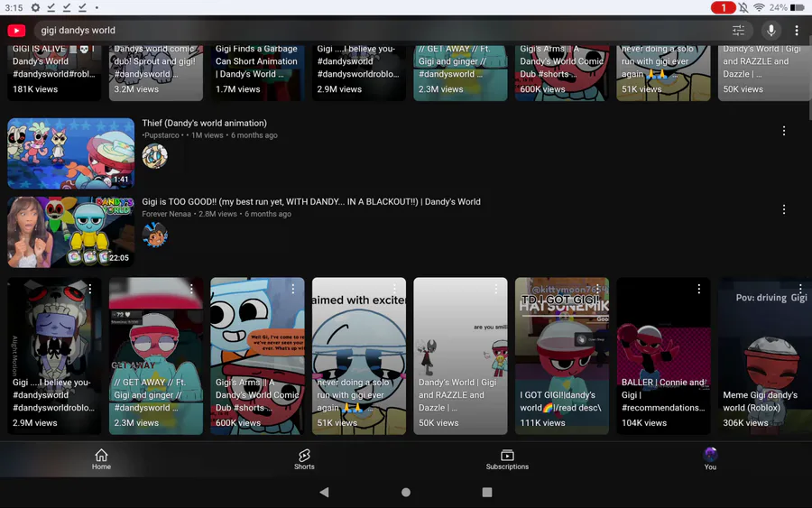812x508 pixels.
Task: Open options on GET AWAY short, lower row
Action: click(191, 289)
